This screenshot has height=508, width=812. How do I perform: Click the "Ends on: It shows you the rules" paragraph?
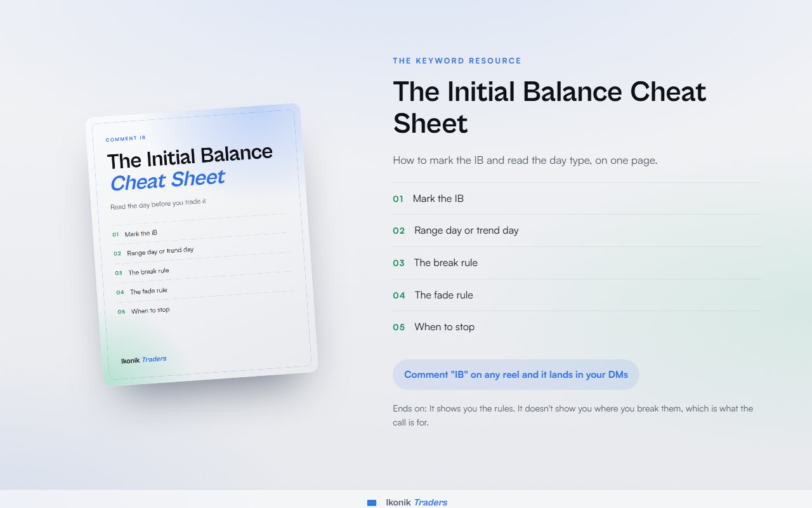click(573, 415)
